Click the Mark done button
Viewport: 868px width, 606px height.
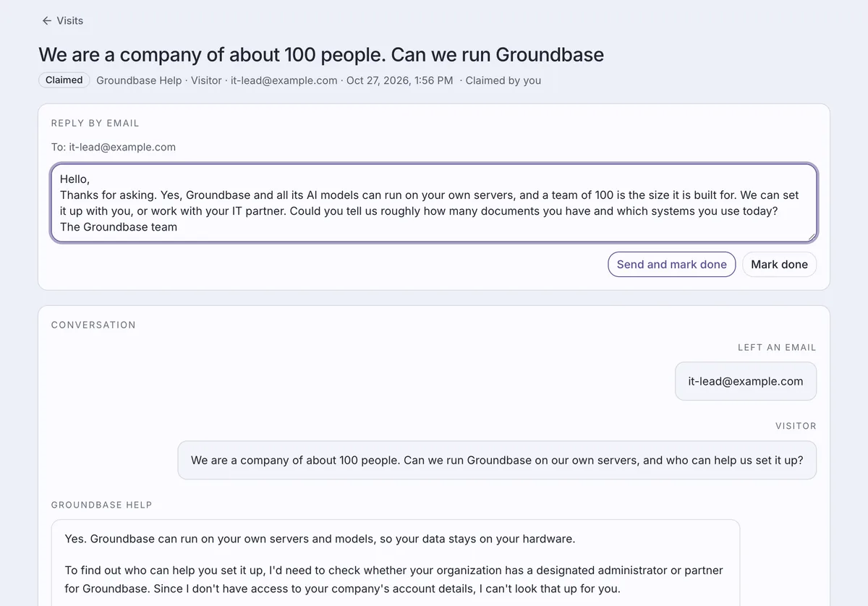click(780, 265)
